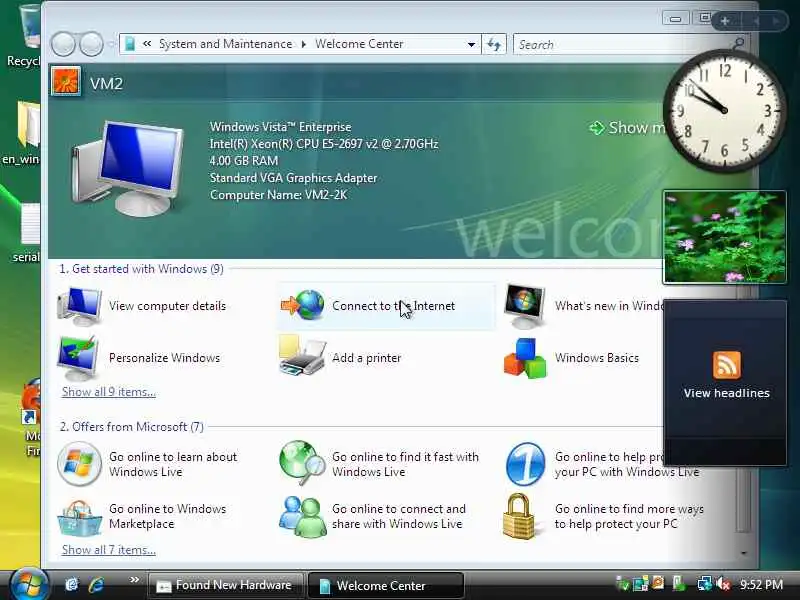800x600 pixels.
Task: Click Welcome Center breadcrumb
Action: coord(359,44)
